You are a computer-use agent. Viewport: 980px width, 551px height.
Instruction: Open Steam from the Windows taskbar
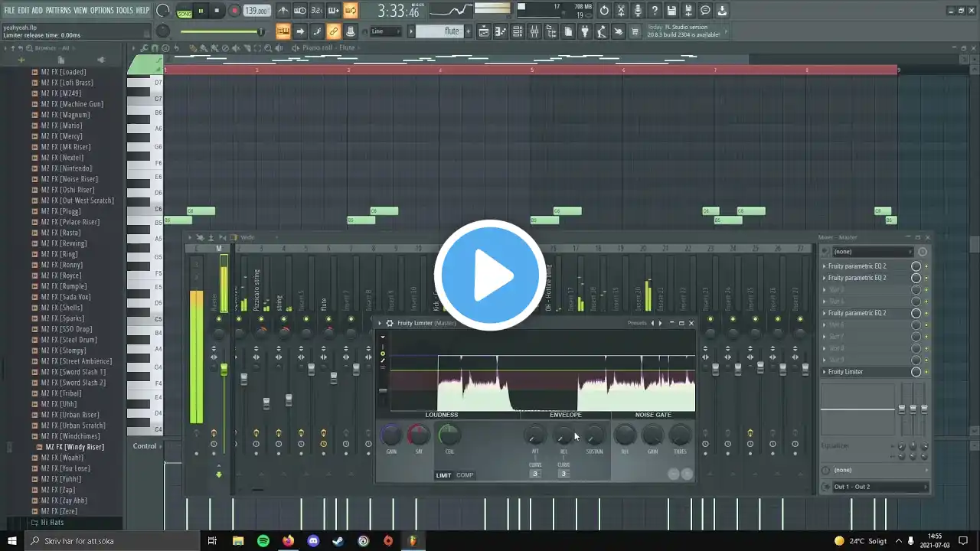click(338, 541)
